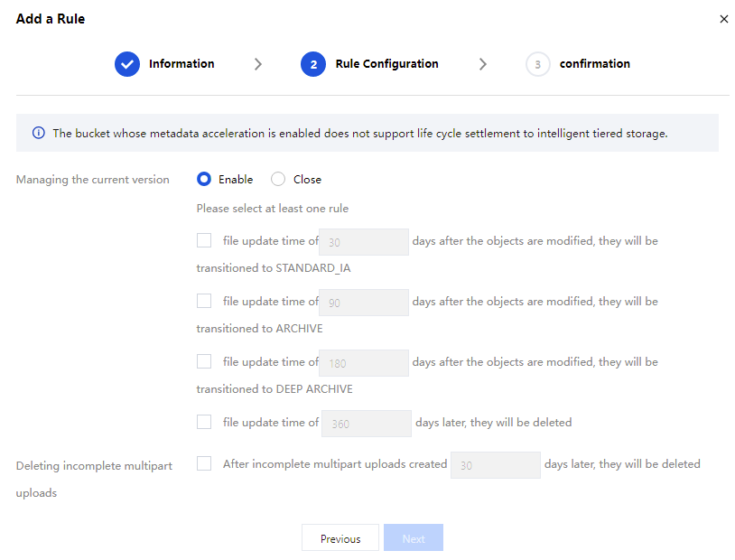Click the chevron after the Information step
The width and height of the screenshot is (735, 560).
[x=258, y=64]
